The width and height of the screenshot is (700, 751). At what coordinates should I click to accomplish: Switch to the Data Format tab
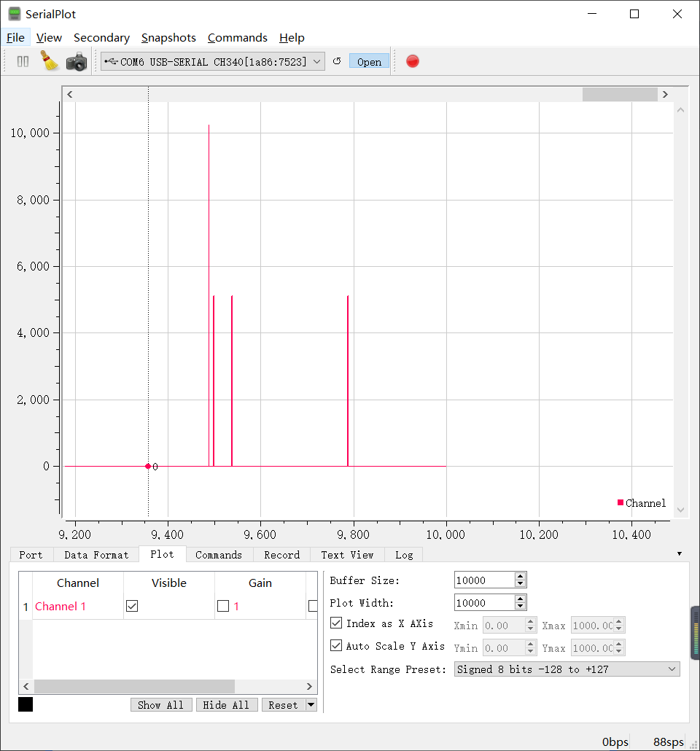[x=96, y=555]
